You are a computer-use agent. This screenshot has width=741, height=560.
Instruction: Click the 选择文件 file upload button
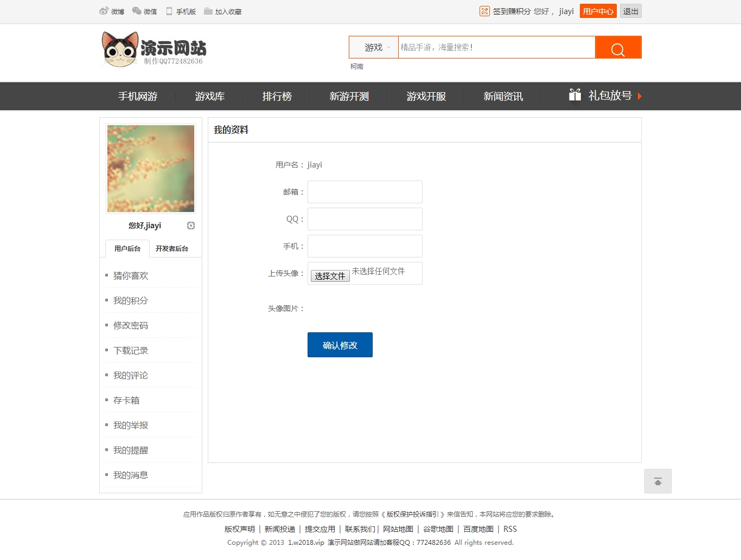[x=329, y=275]
